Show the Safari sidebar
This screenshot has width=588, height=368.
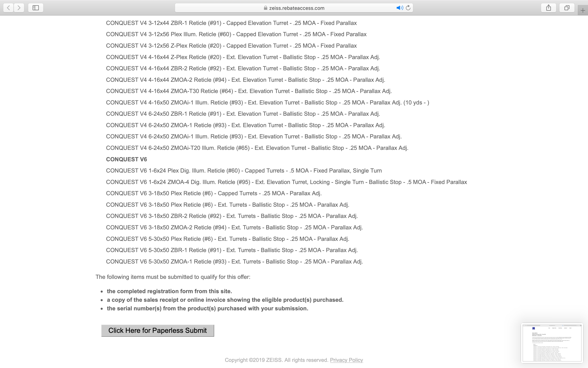36,8
